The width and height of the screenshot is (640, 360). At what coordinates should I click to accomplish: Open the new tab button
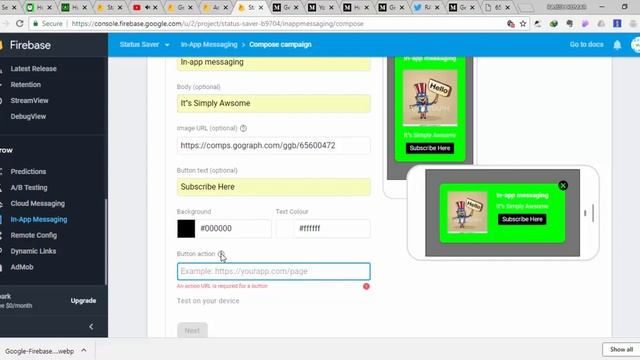click(x=526, y=7)
